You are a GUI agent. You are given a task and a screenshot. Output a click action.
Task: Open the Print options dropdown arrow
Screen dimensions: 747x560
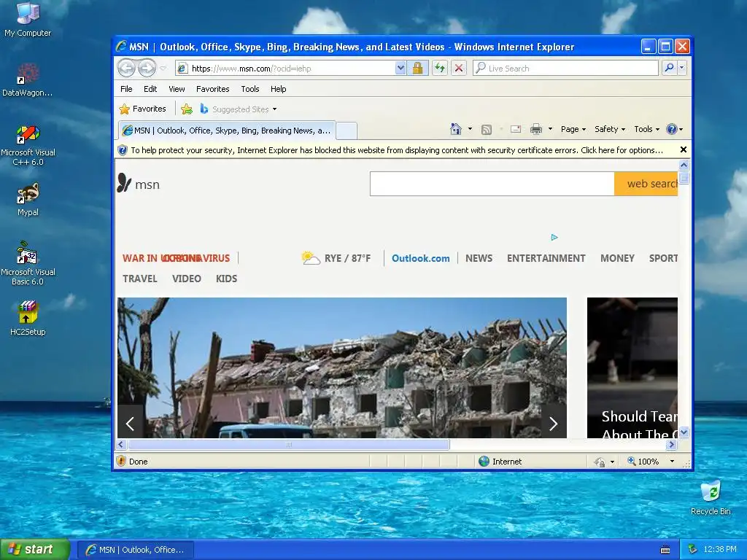(x=550, y=129)
